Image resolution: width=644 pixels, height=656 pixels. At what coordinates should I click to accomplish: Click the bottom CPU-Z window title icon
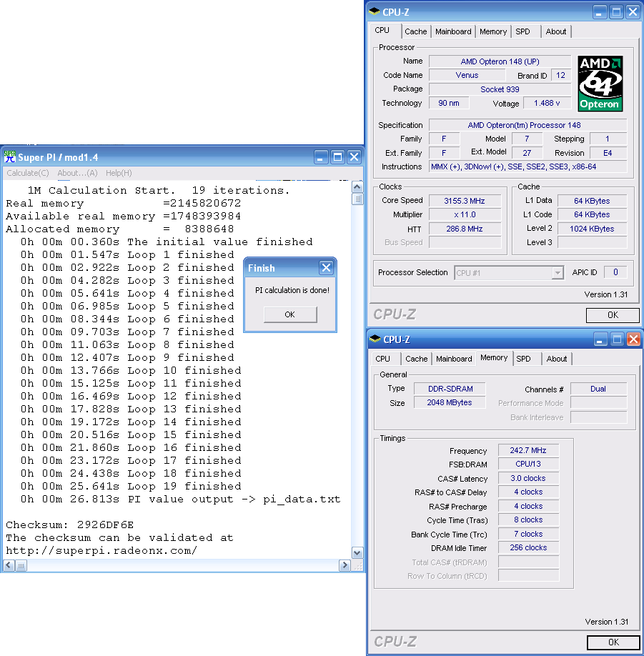coord(375,339)
